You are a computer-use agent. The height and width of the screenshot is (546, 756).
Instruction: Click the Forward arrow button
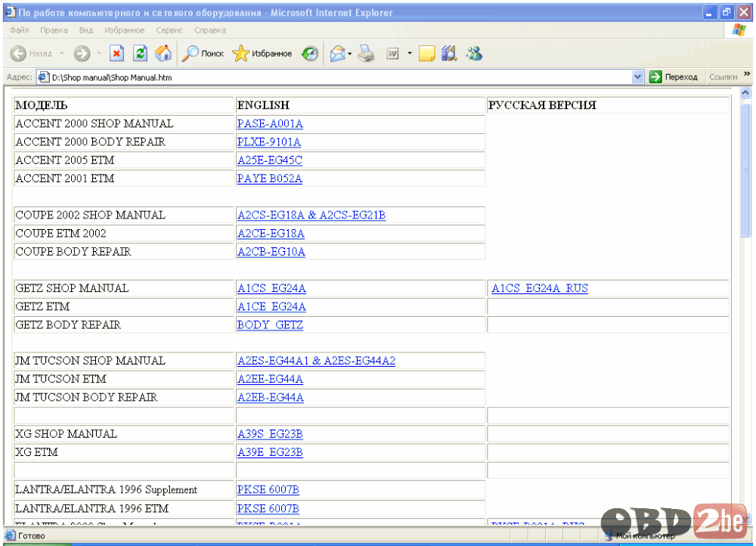[x=82, y=54]
